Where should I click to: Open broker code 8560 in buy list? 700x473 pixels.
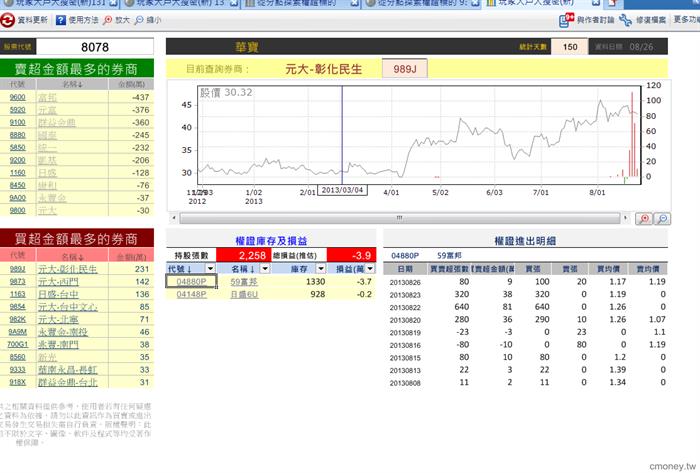click(18, 357)
